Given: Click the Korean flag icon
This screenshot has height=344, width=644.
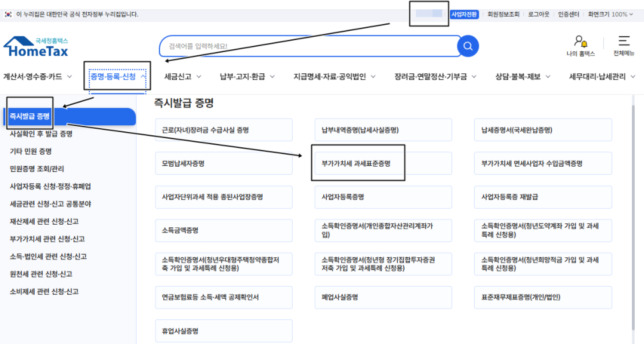Looking at the screenshot, I should point(8,15).
